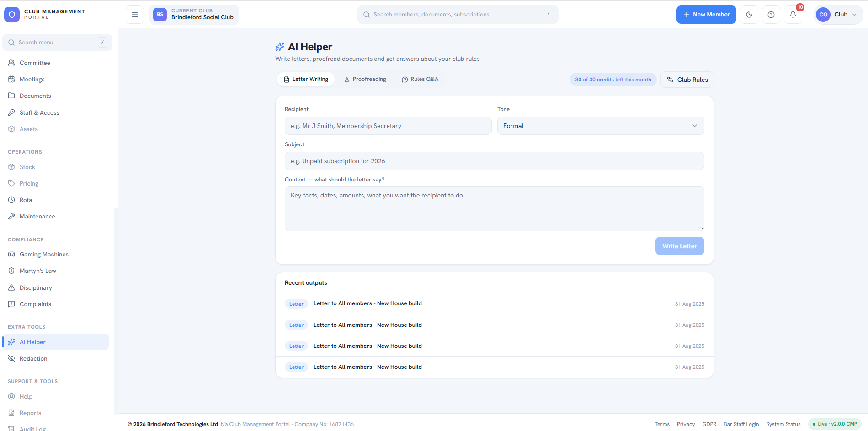The width and height of the screenshot is (868, 431).
Task: Open Audit Log in the sidebar
Action: point(55,428)
